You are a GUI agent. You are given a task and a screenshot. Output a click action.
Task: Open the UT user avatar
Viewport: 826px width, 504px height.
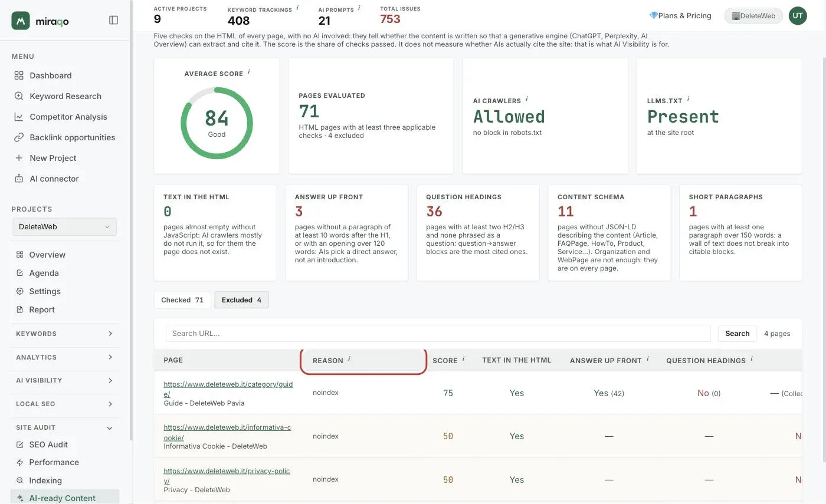tap(798, 16)
